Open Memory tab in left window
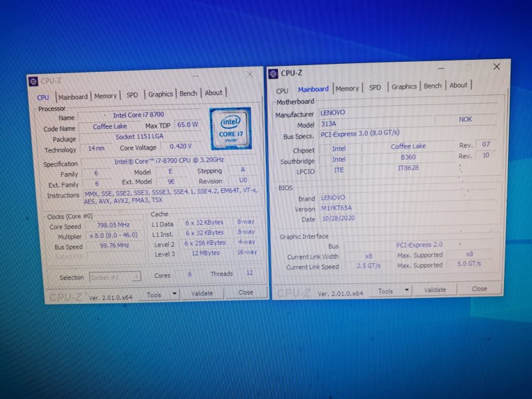This screenshot has height=399, width=532. coord(106,96)
